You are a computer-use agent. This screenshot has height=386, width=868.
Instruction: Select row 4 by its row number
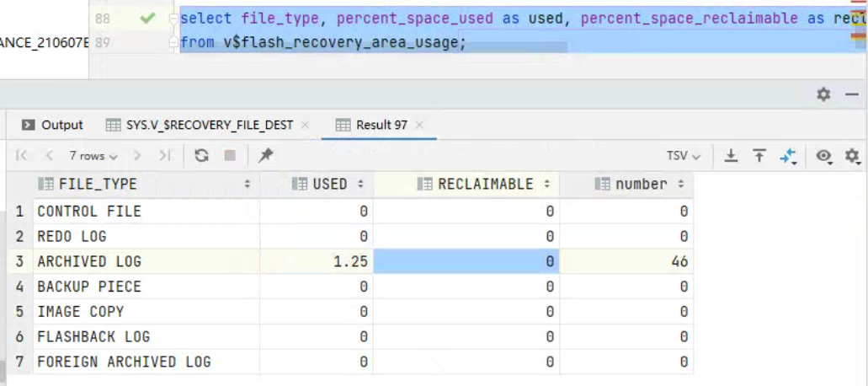click(x=20, y=287)
